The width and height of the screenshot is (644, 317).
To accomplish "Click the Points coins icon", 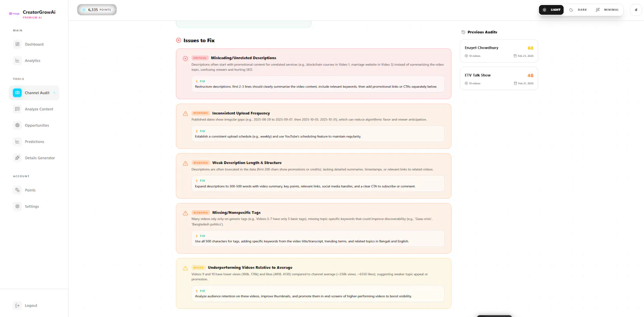I will point(17,190).
